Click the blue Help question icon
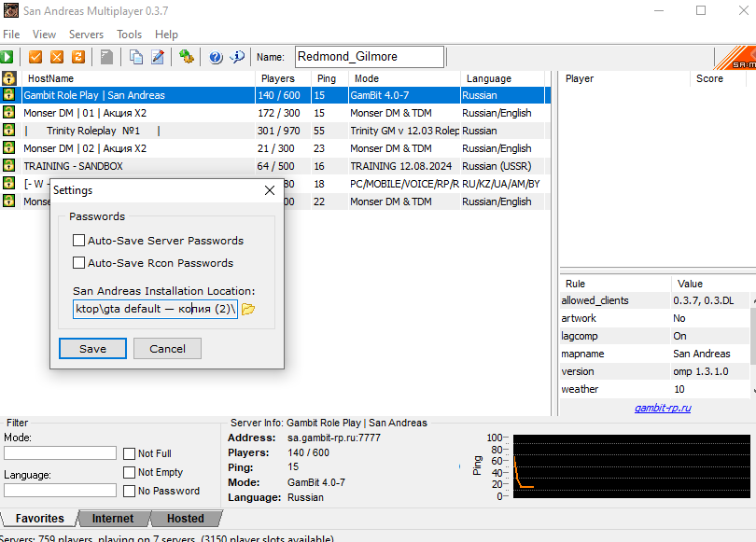756x542 pixels. [216, 57]
